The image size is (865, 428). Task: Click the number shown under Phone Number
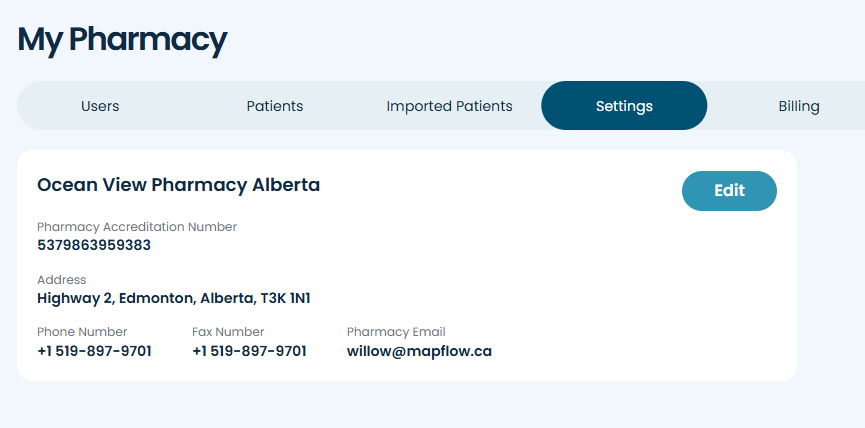pyautogui.click(x=94, y=351)
